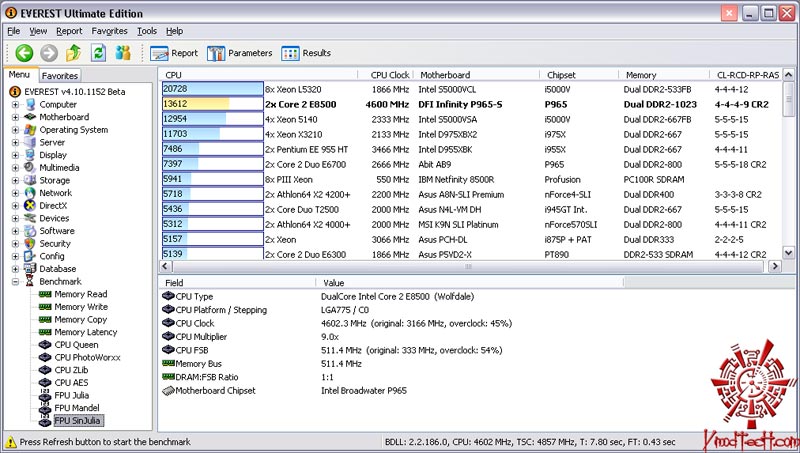This screenshot has width=800, height=453.
Task: Select FPU Mandel benchmark item
Action: point(77,408)
